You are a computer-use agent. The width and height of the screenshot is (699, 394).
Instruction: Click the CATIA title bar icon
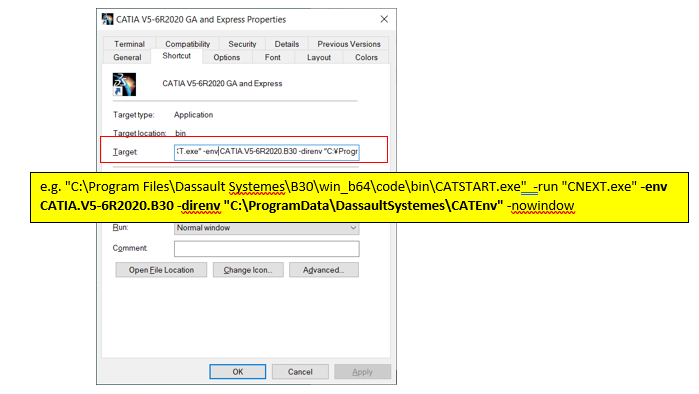[107, 19]
